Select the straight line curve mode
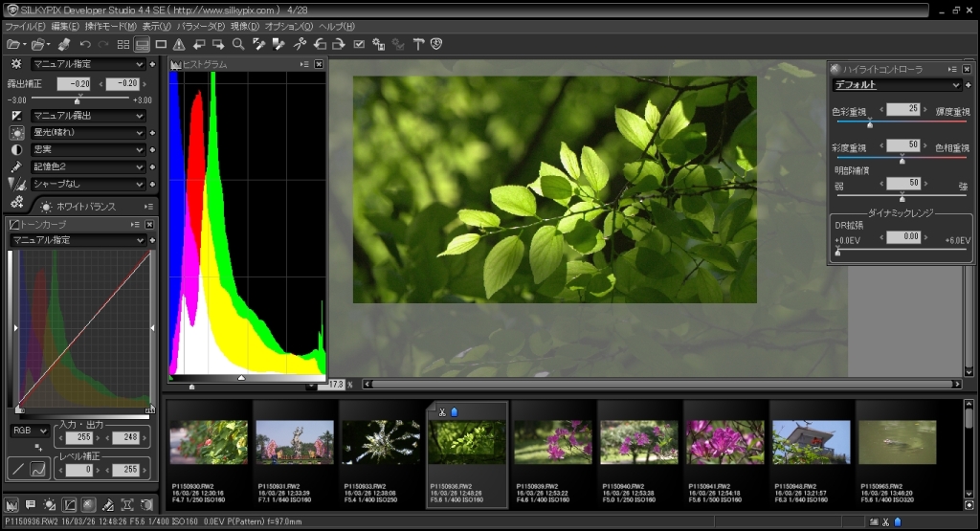The width and height of the screenshot is (980, 531). (18, 469)
